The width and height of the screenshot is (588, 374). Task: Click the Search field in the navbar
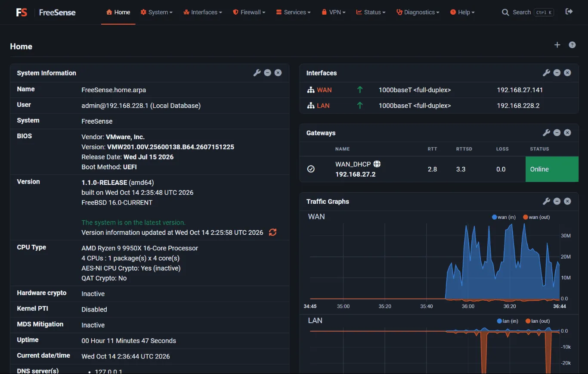(528, 12)
